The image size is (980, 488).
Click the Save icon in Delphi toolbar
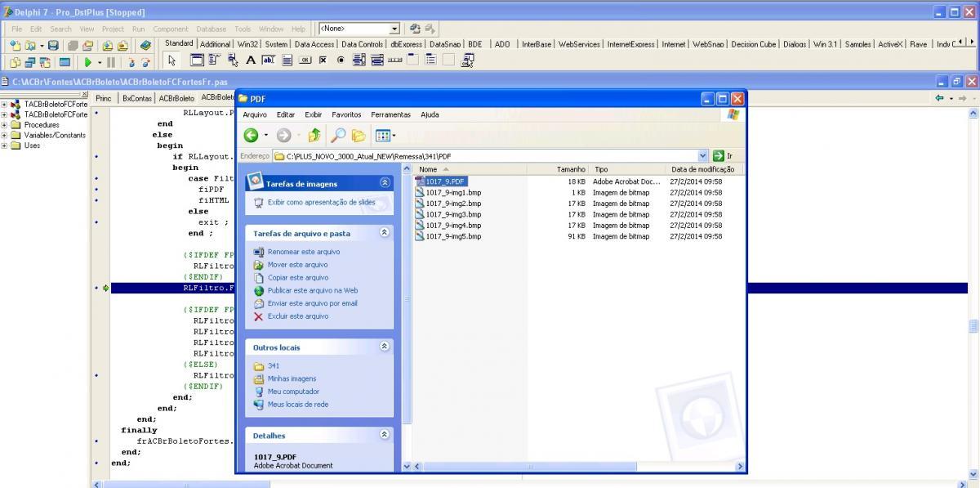[53, 45]
